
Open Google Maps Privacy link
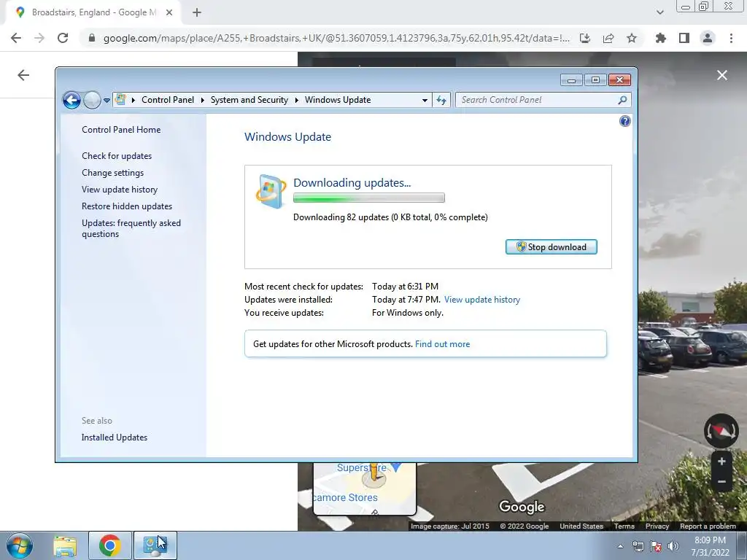[657, 526]
